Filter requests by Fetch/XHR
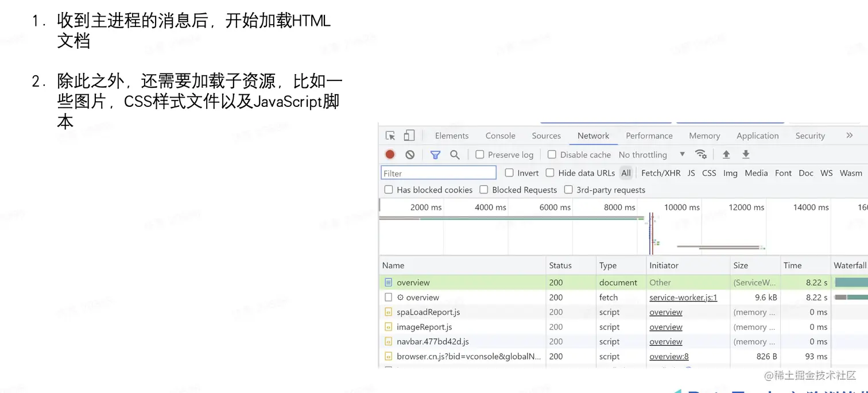 661,173
